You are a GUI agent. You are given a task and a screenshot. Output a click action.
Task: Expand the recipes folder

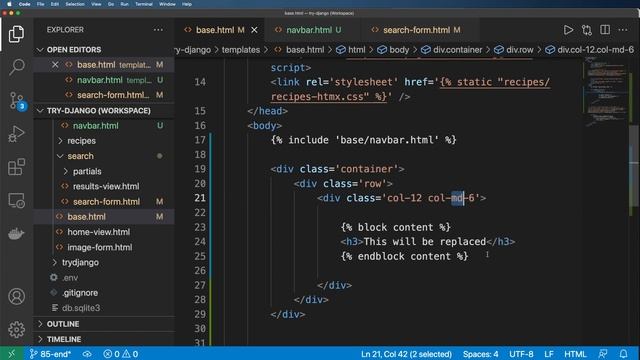click(x=81, y=141)
